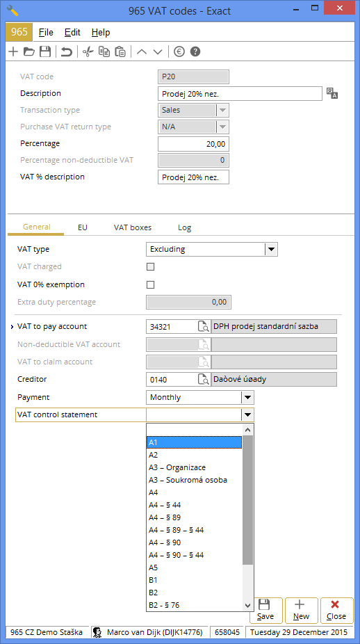Screen dimensions: 360x644
Task: Collapse the VAT control statement dropdown arrow
Action: [247, 414]
